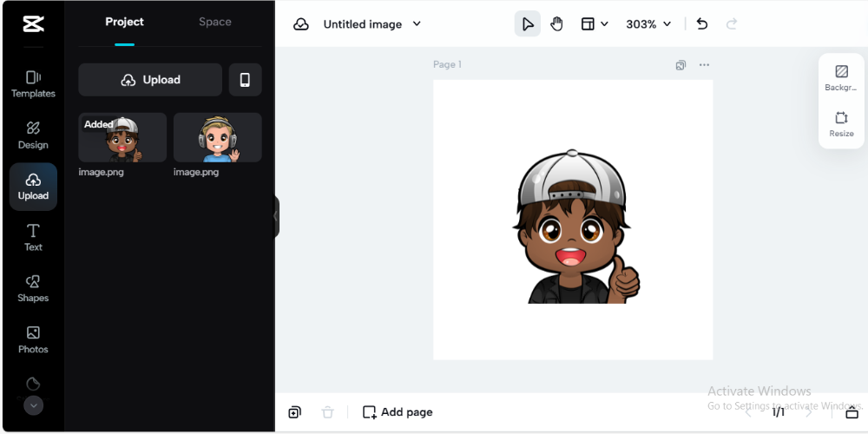Open the Resize option

(x=841, y=124)
